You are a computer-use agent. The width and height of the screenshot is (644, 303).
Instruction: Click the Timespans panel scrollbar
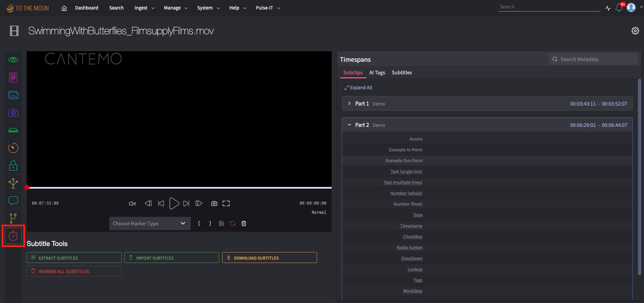pos(639,176)
